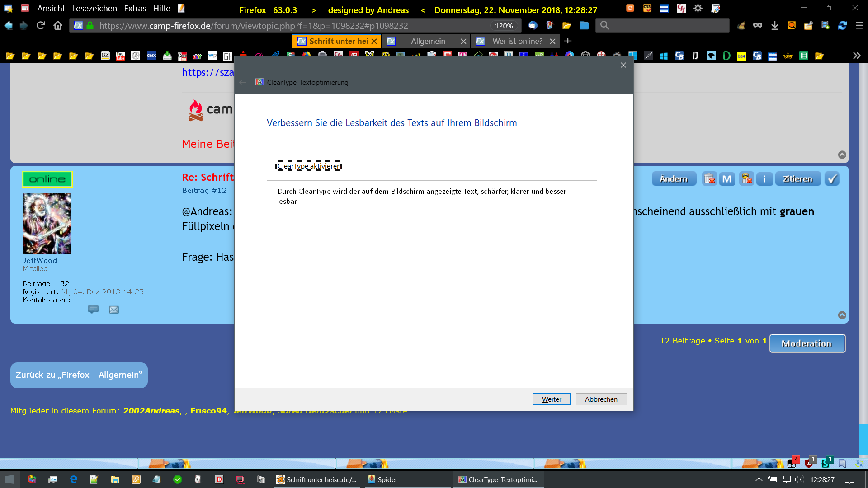Toggle the post checkmark button
The height and width of the screenshot is (488, 868).
832,179
